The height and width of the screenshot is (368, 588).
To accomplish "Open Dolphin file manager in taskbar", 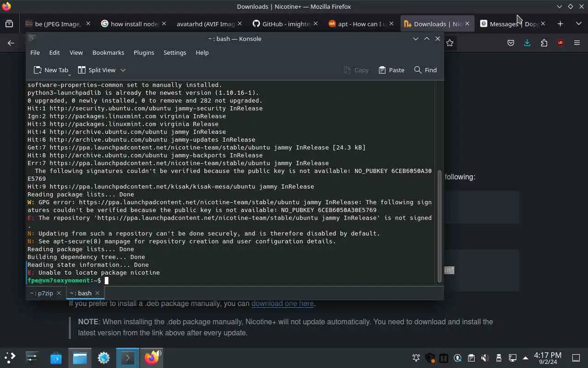I will tap(80, 357).
